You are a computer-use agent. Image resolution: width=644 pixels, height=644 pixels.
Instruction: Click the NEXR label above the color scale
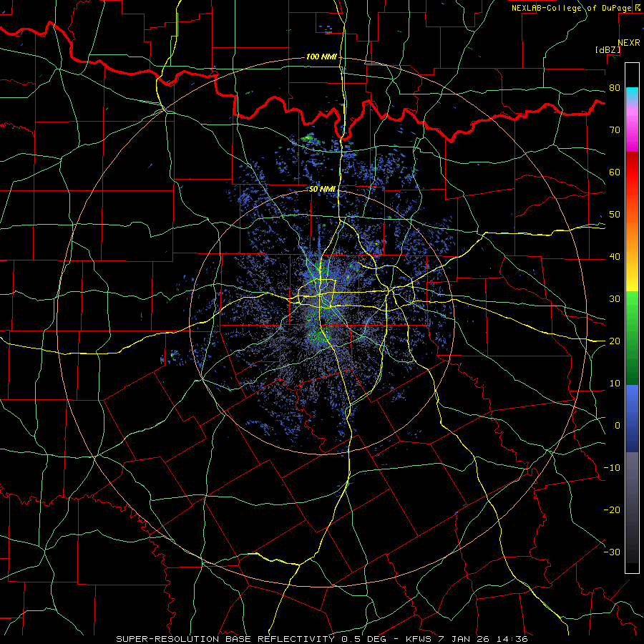[x=628, y=43]
